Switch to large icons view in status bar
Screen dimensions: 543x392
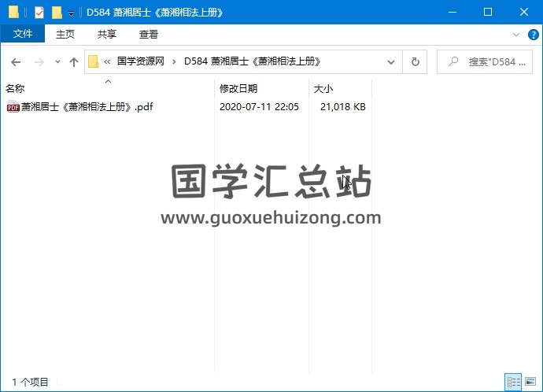[x=530, y=382]
